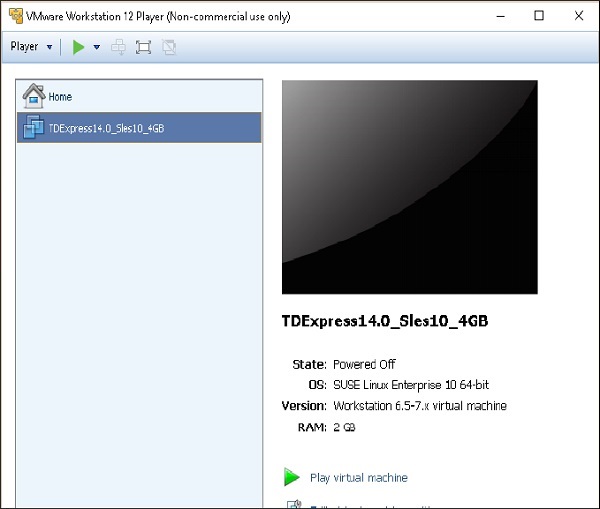Screen dimensions: 600x509
Task: Select TDExpress14.0_Sles10_4GB in library list
Action: 139,128
